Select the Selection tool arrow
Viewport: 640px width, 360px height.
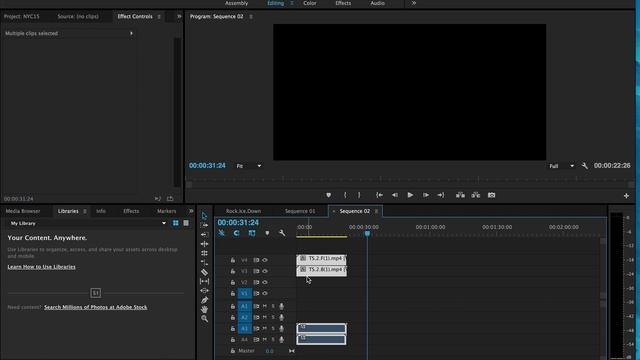204,216
